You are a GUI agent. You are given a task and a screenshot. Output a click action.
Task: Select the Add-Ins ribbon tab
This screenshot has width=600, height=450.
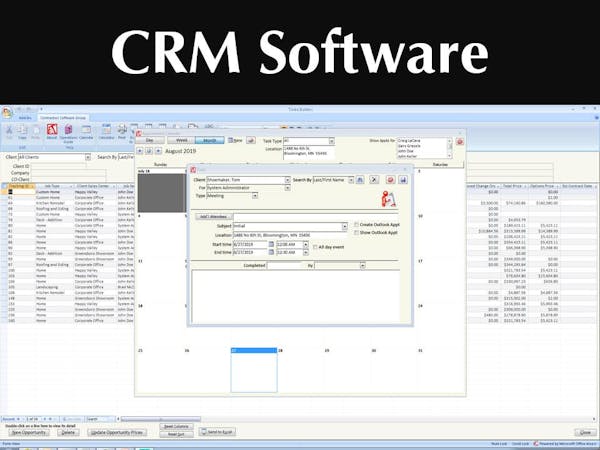[x=25, y=118]
